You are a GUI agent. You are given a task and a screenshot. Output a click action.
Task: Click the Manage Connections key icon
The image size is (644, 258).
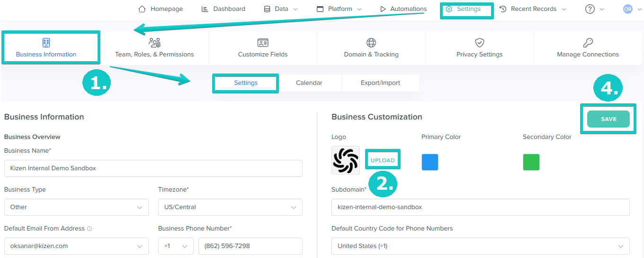[x=588, y=43]
